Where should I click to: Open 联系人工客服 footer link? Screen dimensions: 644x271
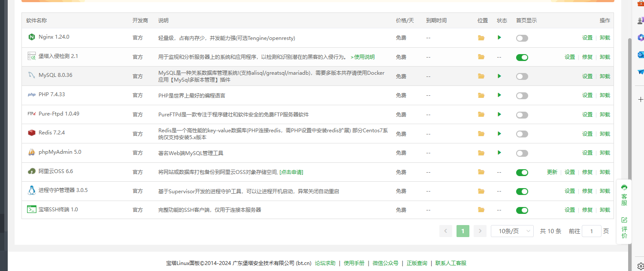pos(451,263)
